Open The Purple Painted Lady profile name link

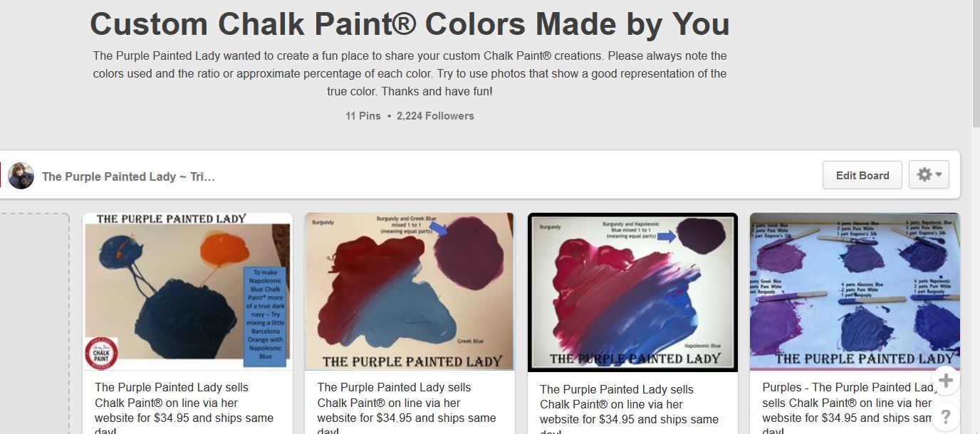[128, 176]
